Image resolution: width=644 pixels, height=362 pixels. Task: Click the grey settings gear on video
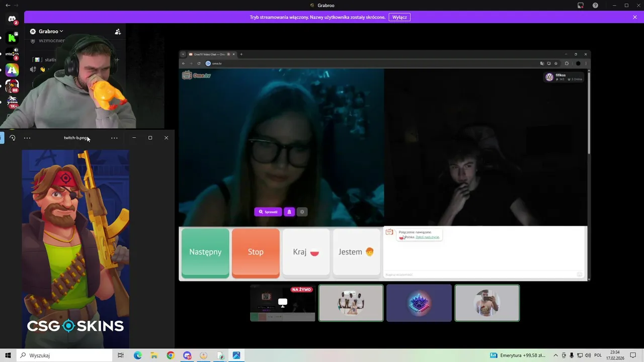click(x=302, y=212)
